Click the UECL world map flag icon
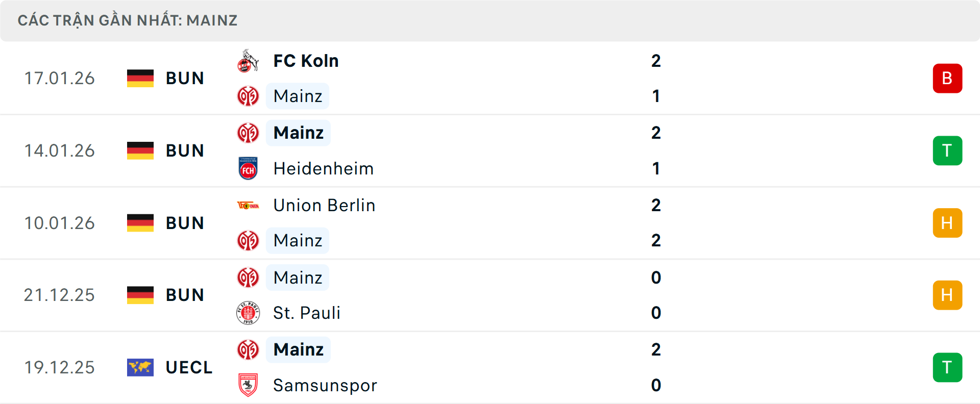This screenshot has width=980, height=404. (140, 367)
